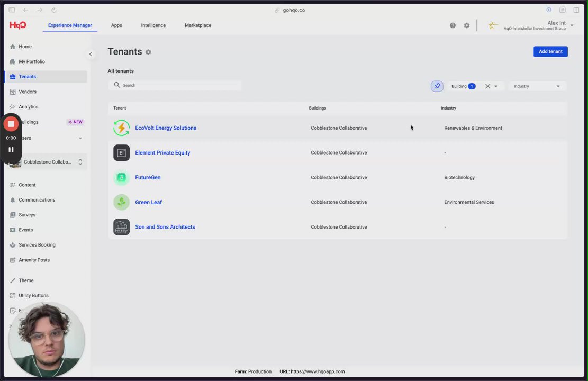
Task: Click the Content sidebar icon
Action: click(13, 185)
